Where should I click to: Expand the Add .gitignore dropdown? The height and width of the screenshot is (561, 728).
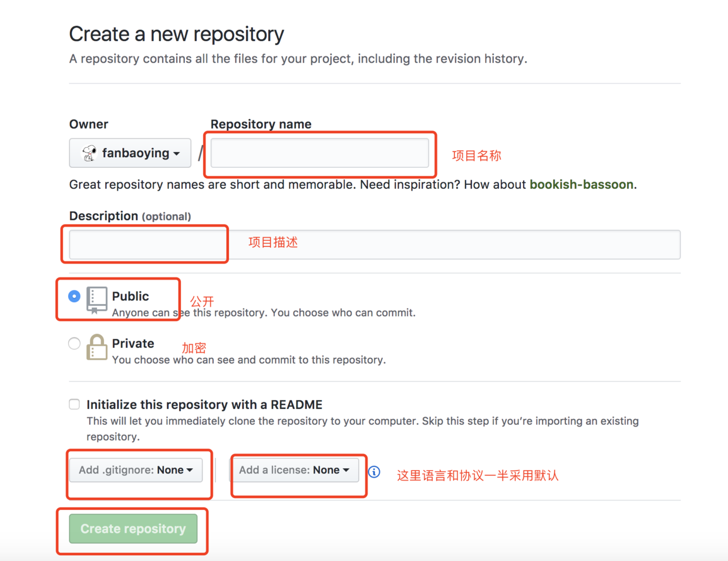(x=136, y=470)
